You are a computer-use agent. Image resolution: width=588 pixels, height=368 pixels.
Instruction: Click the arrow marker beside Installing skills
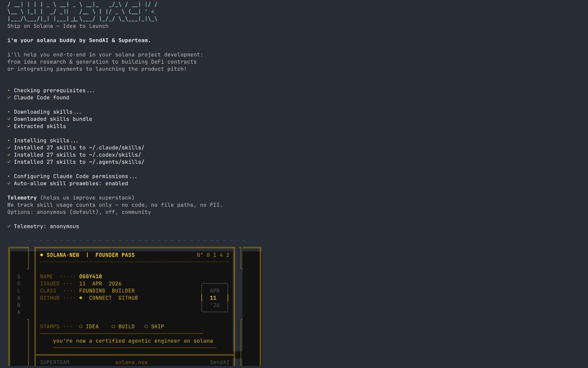pyautogui.click(x=9, y=140)
